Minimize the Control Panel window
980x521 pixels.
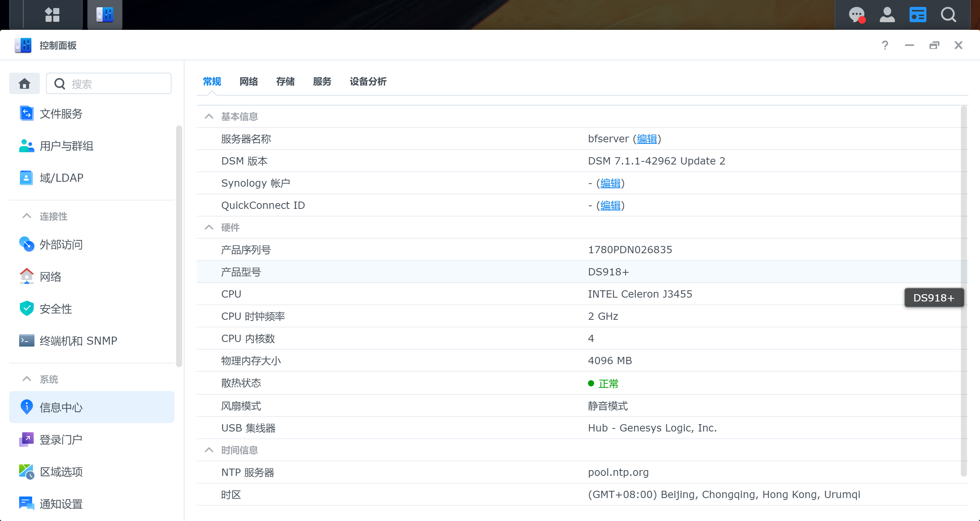tap(909, 45)
